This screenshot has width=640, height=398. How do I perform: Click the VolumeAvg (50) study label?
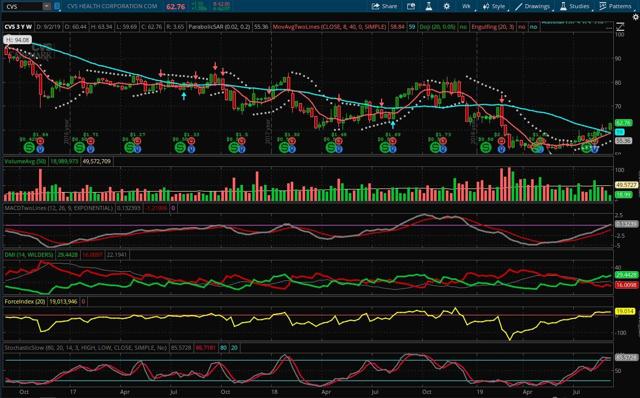point(25,161)
